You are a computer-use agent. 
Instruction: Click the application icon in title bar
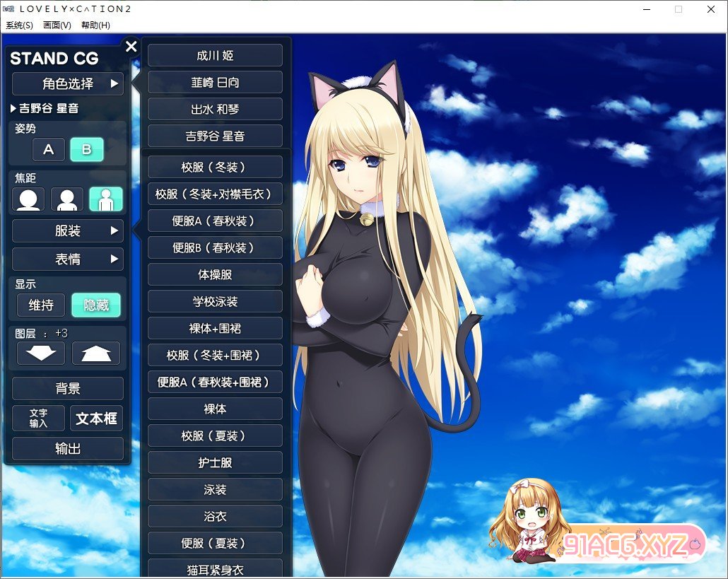[8, 9]
